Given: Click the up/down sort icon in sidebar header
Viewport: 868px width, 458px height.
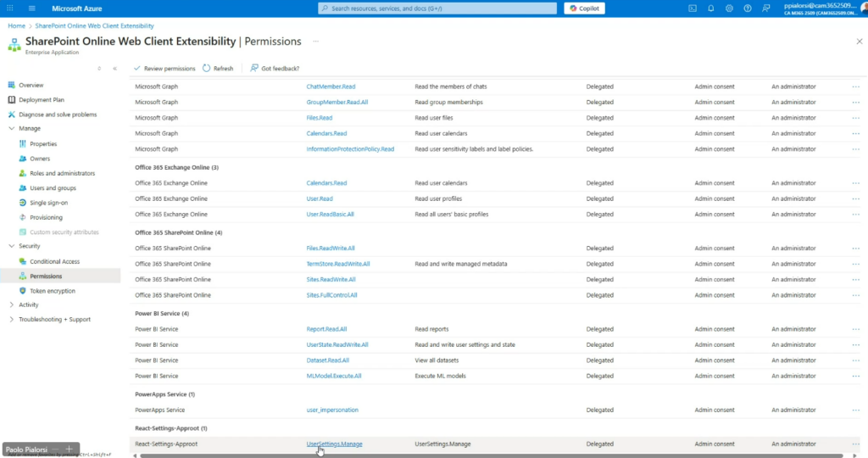Looking at the screenshot, I should (99, 69).
